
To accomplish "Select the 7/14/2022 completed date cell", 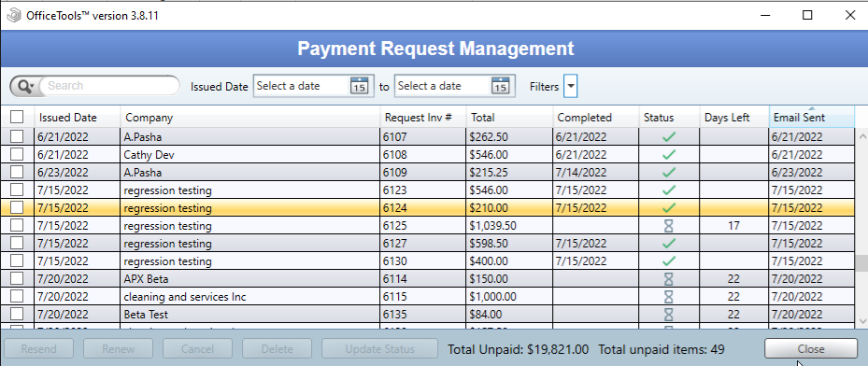I will 596,172.
